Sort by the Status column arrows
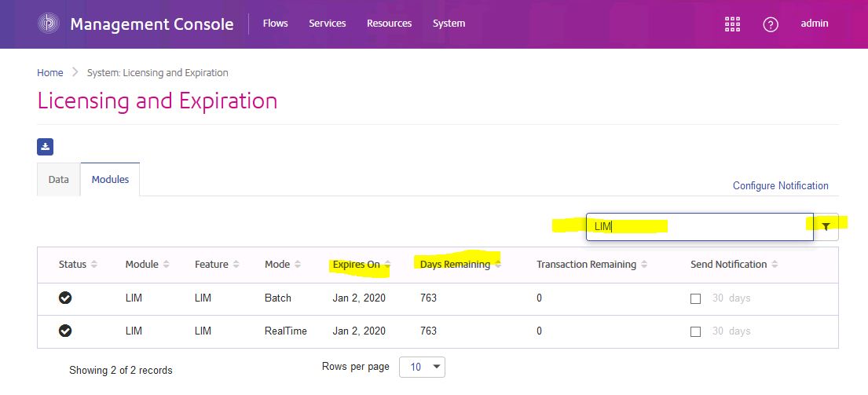868x395 pixels. 94,265
